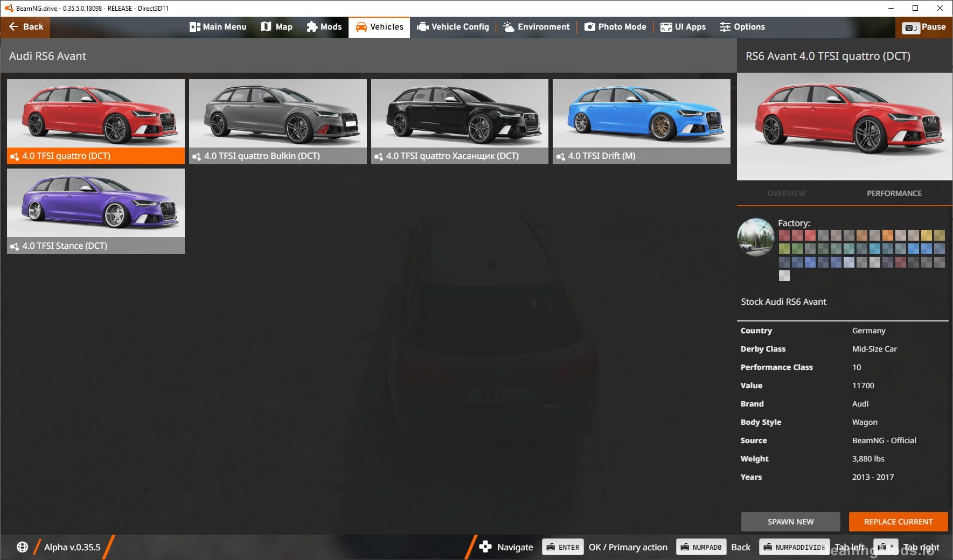Switch to the Performance tab
The image size is (953, 560).
click(x=894, y=193)
